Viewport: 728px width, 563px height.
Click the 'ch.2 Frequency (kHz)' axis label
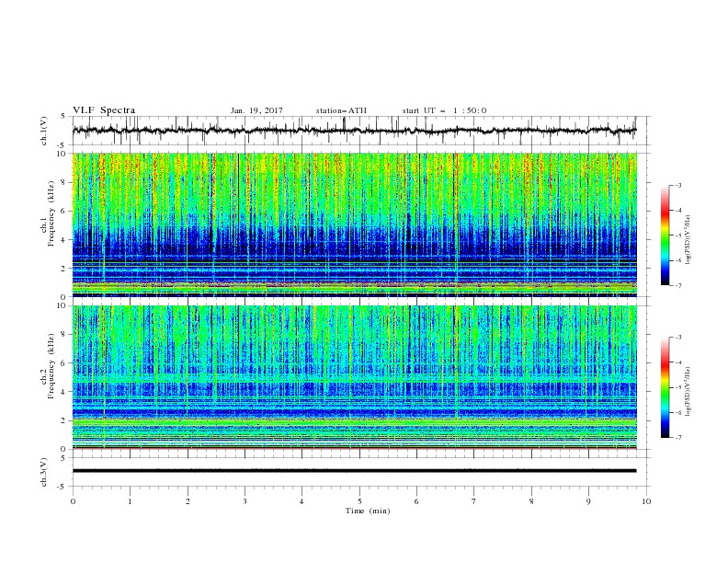click(47, 366)
